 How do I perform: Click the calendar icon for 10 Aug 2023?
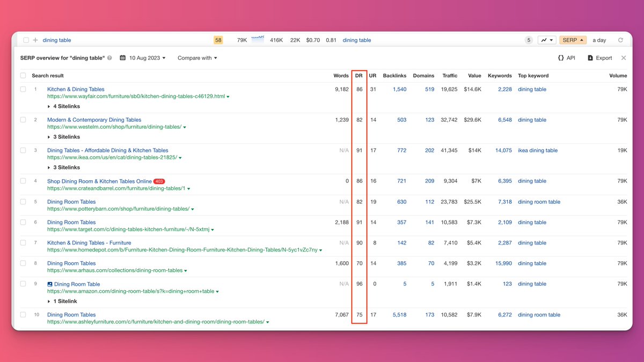point(123,58)
